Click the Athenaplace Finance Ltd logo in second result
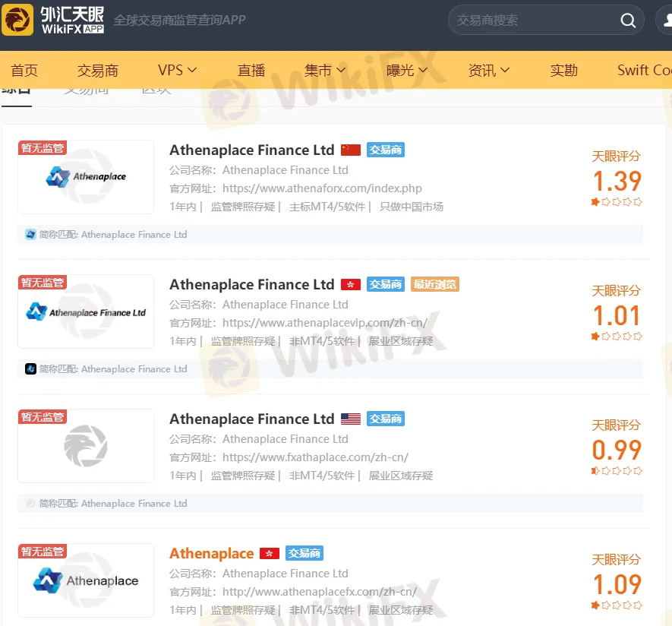 86,311
